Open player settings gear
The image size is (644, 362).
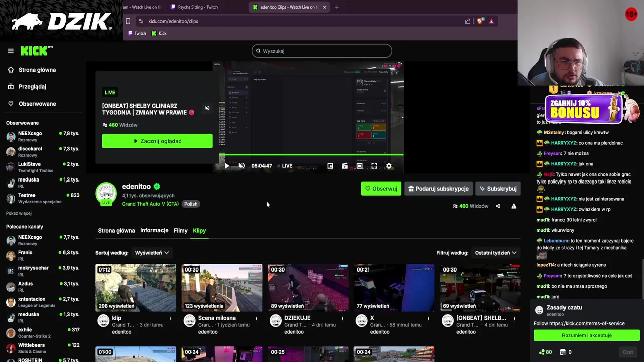(x=389, y=166)
